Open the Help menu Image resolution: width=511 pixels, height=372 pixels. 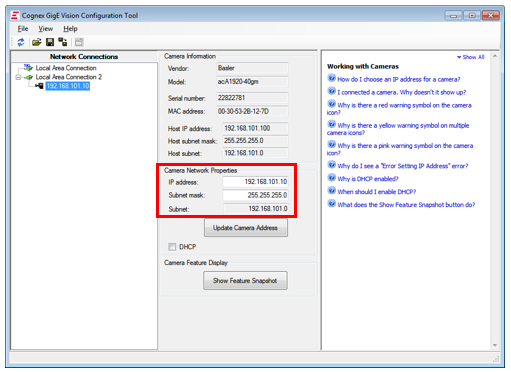pyautogui.click(x=70, y=29)
